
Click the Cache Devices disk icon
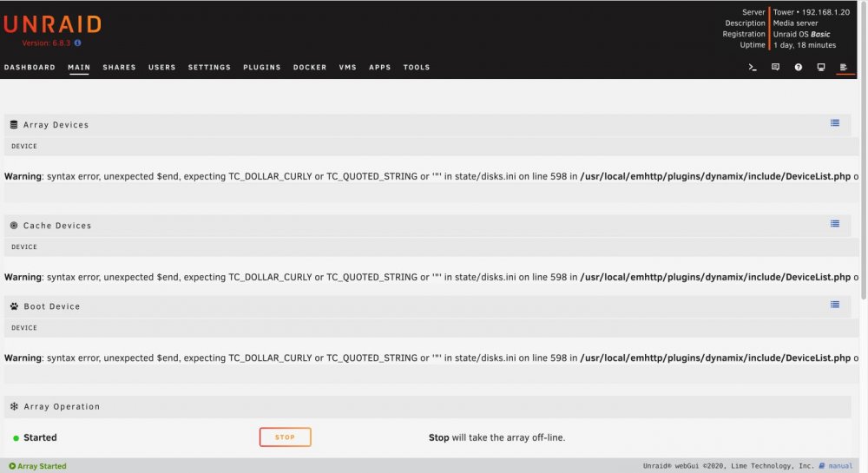(x=14, y=225)
